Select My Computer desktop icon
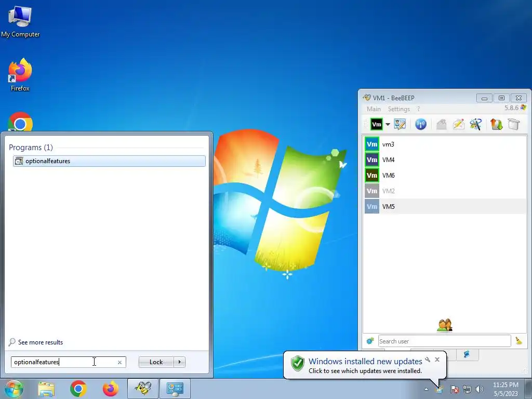Image resolution: width=532 pixels, height=399 pixels. click(x=20, y=22)
